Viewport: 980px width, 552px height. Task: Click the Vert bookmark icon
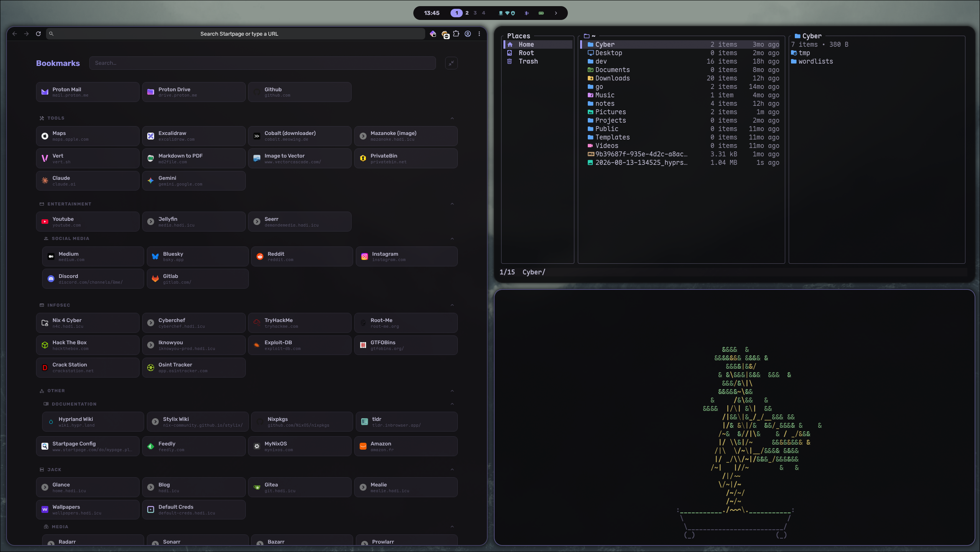point(45,158)
